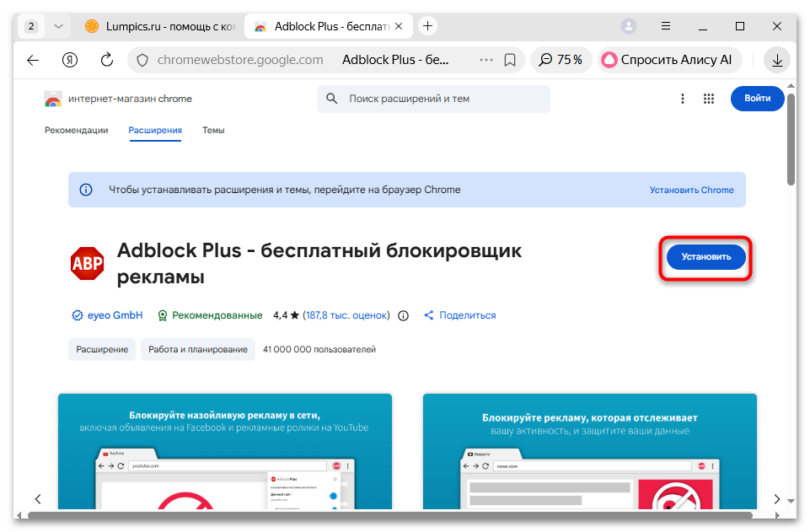Open tab counter showing 2
This screenshot has height=532, width=810.
coord(31,26)
